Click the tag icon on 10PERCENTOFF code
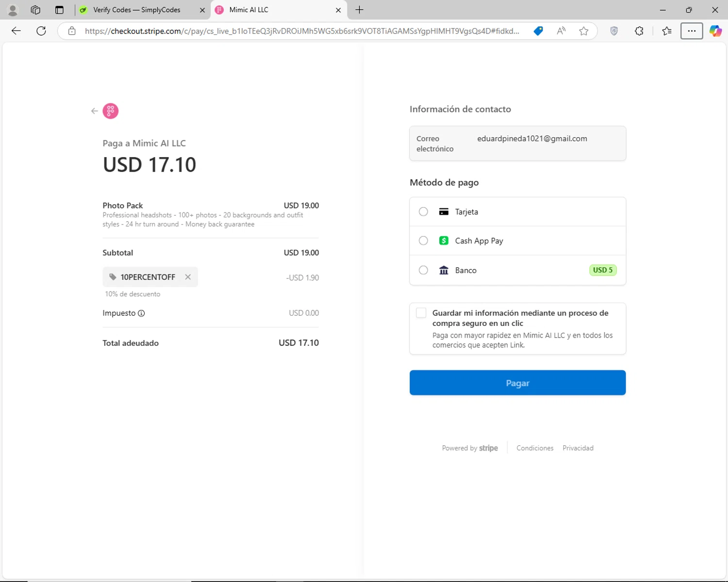The height and width of the screenshot is (582, 728). click(113, 277)
